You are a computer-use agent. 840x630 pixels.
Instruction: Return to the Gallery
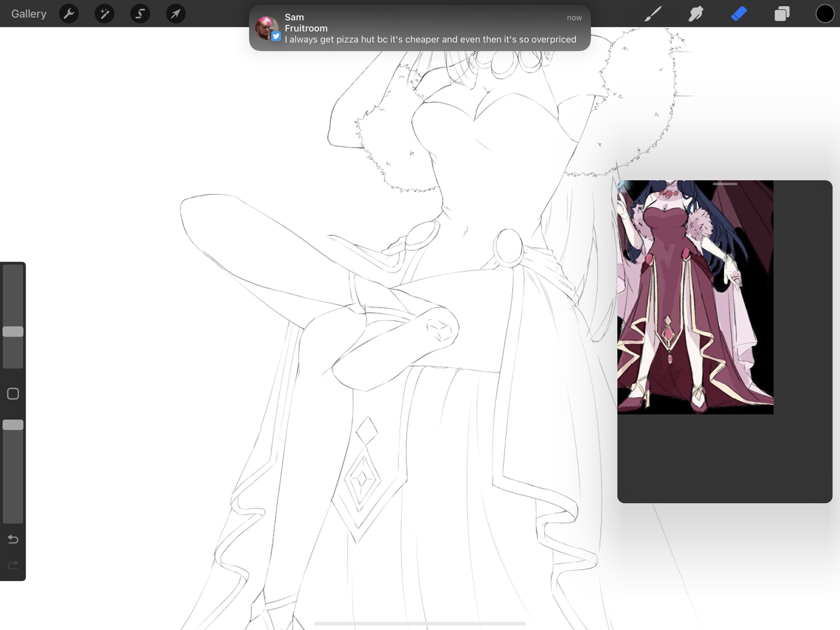(x=29, y=14)
